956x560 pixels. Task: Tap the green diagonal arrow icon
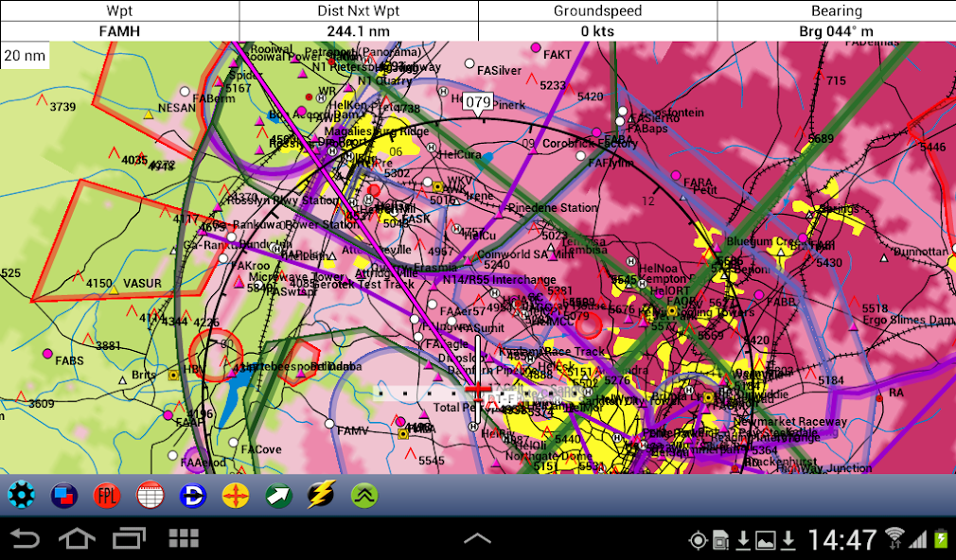[278, 496]
